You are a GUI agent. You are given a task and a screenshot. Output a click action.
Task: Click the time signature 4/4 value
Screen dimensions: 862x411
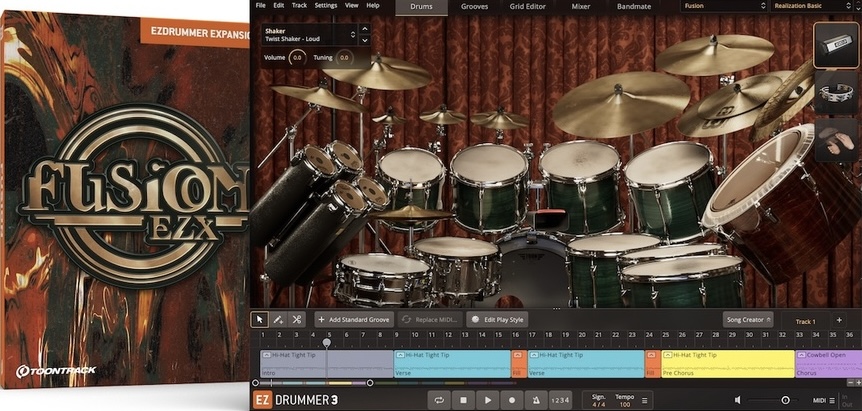(598, 405)
